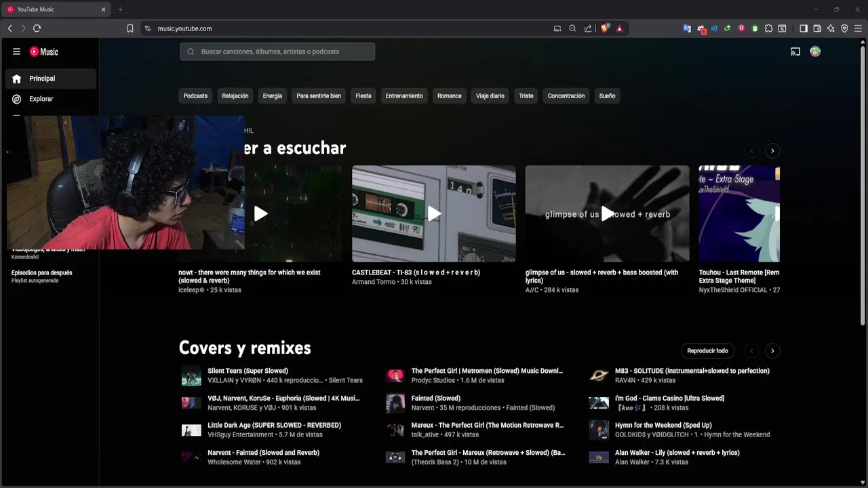Screen dimensions: 868x488
Task: Click the magnifier icon in search bar
Action: (191, 52)
